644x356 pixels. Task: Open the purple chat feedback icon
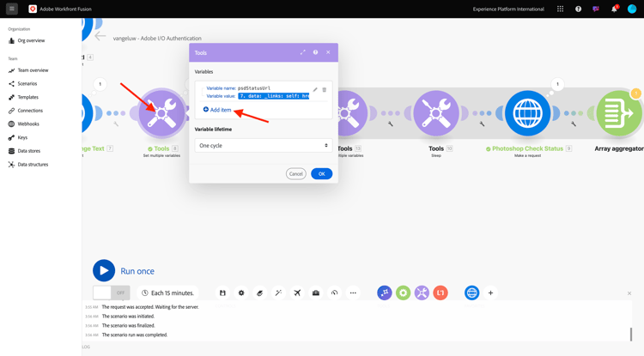596,9
